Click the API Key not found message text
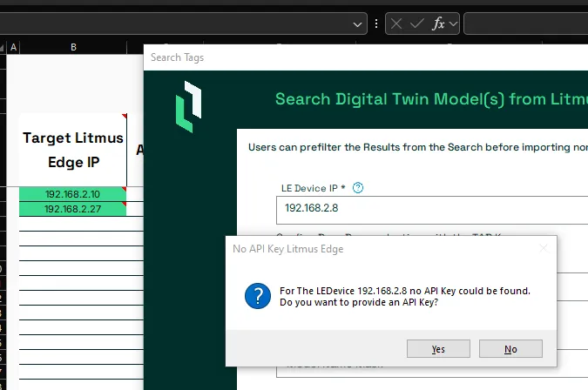The image size is (588, 390). (x=404, y=296)
